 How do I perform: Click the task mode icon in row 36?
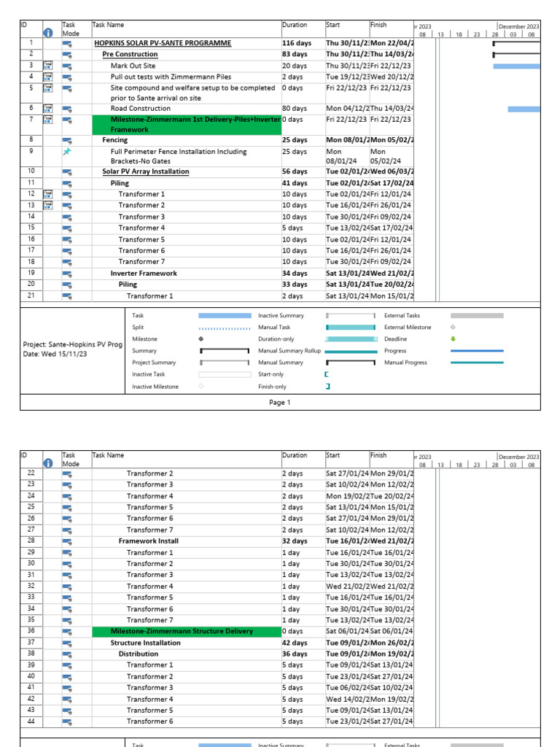tap(66, 632)
